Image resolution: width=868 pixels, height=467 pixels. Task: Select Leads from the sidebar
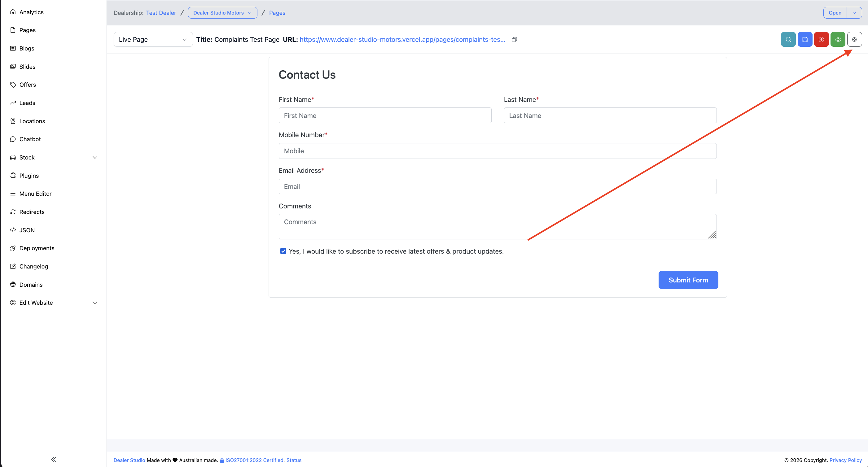(27, 103)
